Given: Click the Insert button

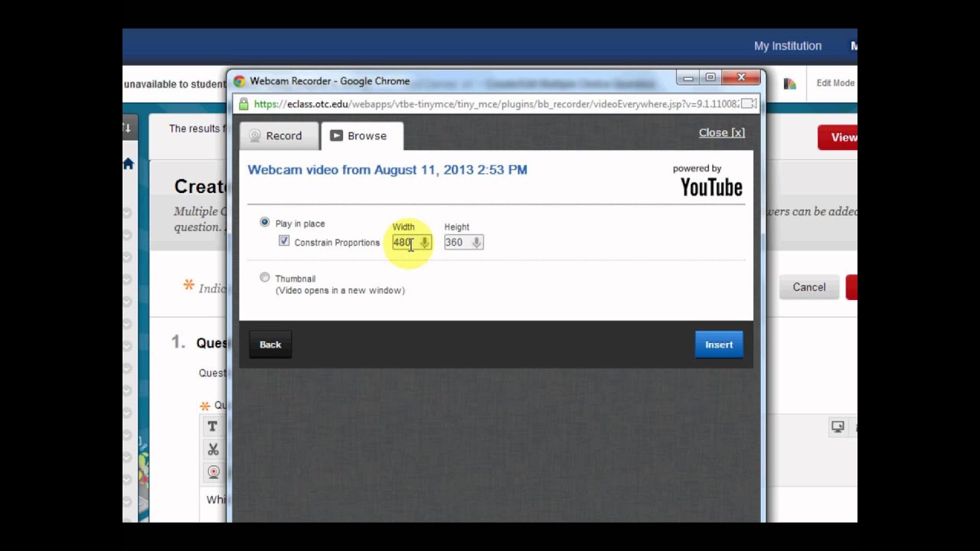Looking at the screenshot, I should point(719,344).
